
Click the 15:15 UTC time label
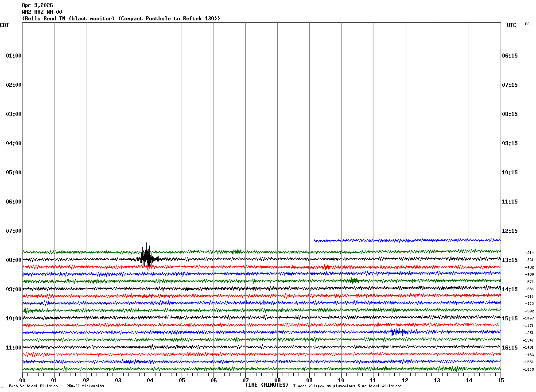click(510, 319)
